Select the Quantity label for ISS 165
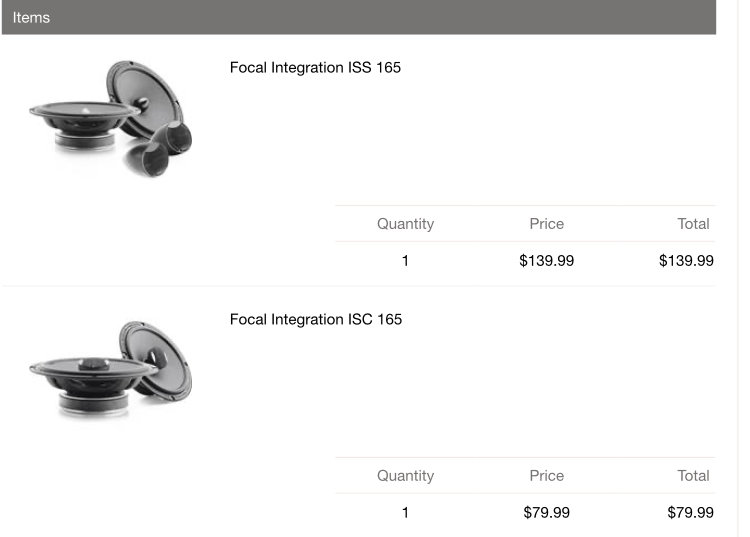Image resolution: width=750 pixels, height=537 pixels. tap(405, 224)
